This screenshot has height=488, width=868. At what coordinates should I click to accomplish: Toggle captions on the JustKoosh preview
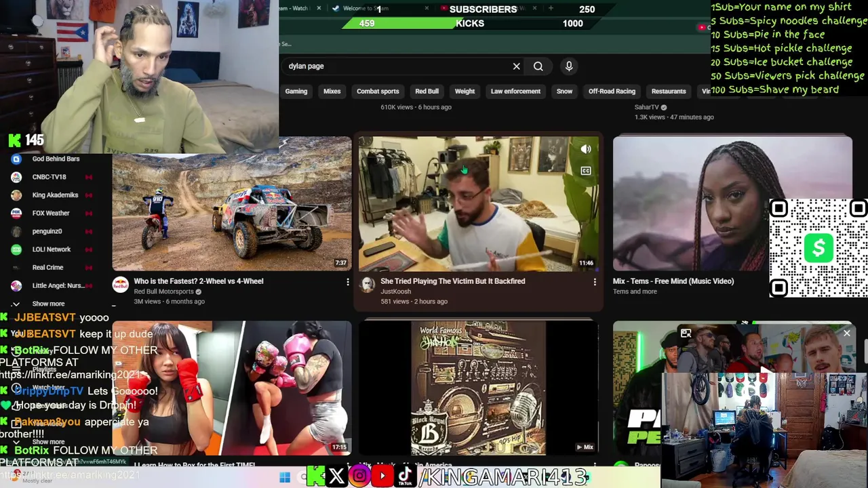click(586, 171)
